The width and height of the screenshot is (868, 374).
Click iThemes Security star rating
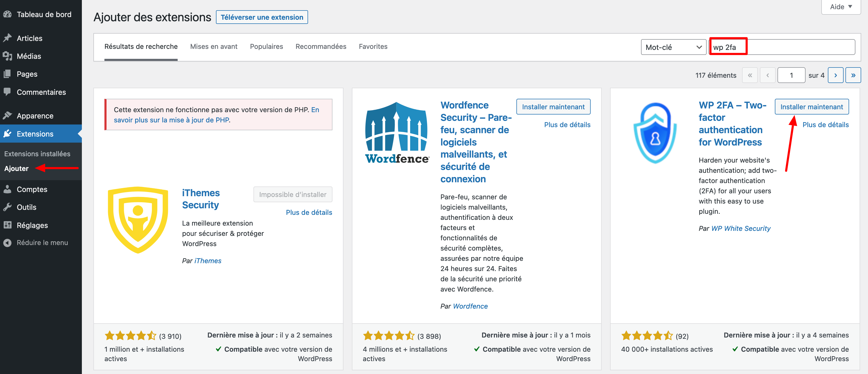[130, 336]
